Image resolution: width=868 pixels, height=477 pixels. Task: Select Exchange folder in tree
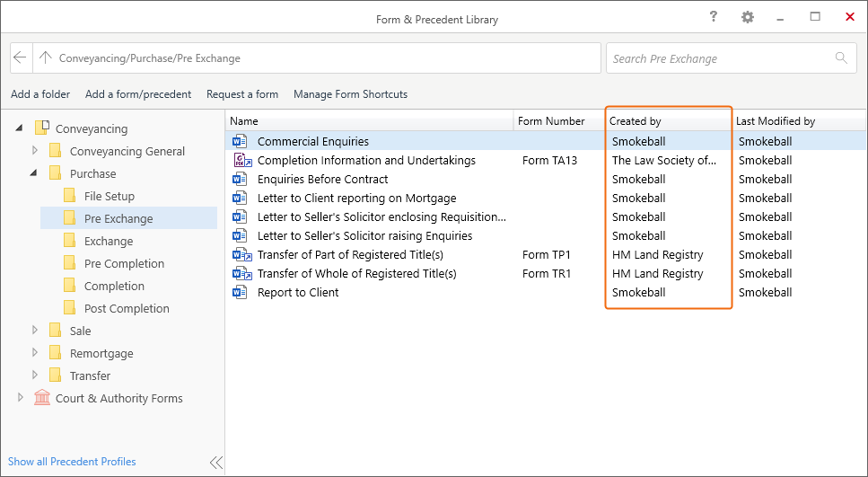[109, 241]
